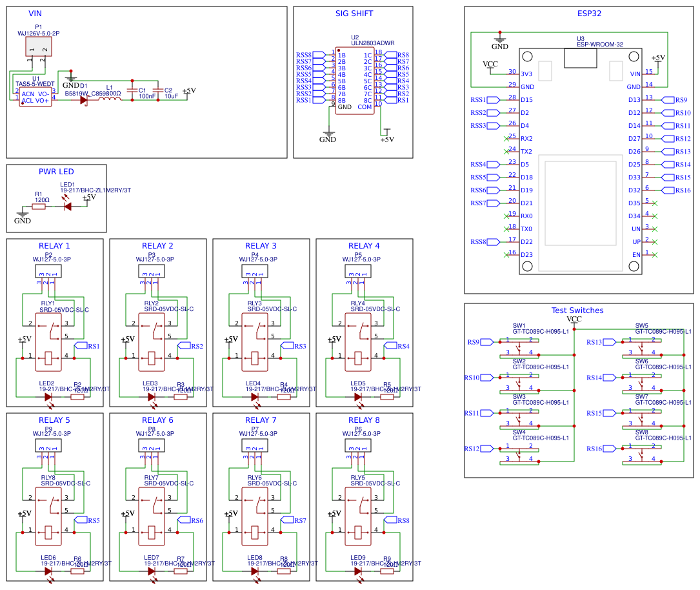Select the "ULN2803ADWR" part label
The width and height of the screenshot is (700, 590).
pos(373,43)
